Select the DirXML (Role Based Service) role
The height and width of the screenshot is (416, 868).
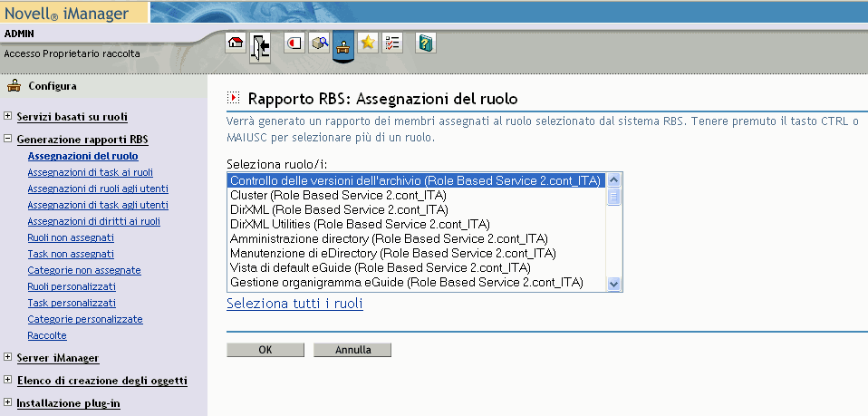pyautogui.click(x=416, y=209)
